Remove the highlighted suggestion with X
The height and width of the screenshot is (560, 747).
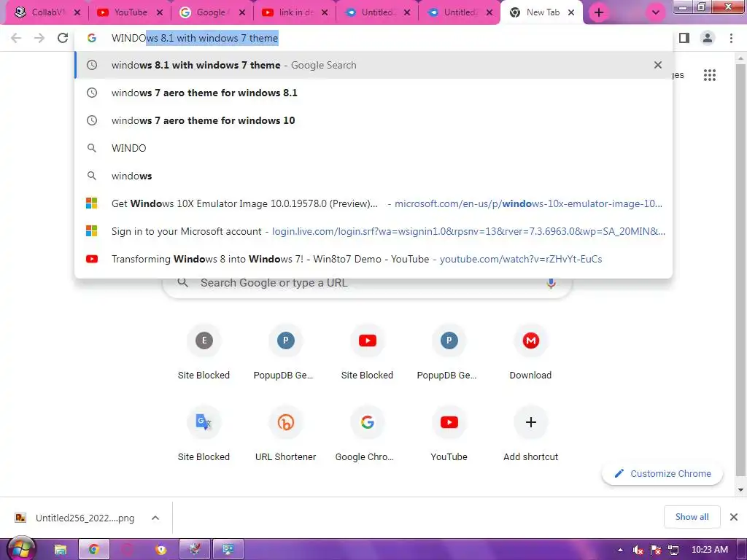[x=658, y=65]
